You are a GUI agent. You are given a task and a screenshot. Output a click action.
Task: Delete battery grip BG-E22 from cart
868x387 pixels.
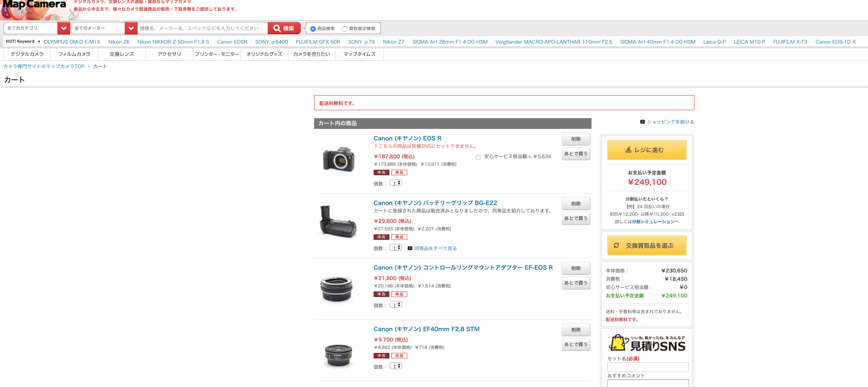click(576, 204)
